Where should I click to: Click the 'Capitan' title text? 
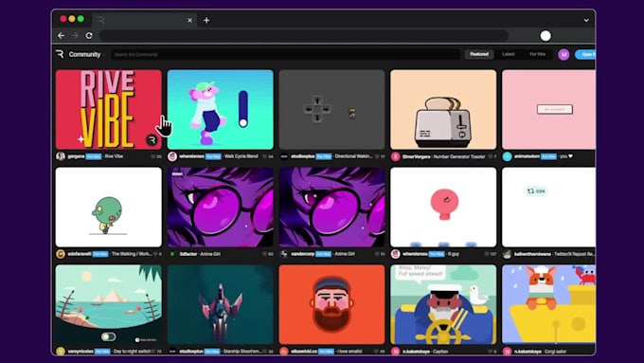coord(440,352)
